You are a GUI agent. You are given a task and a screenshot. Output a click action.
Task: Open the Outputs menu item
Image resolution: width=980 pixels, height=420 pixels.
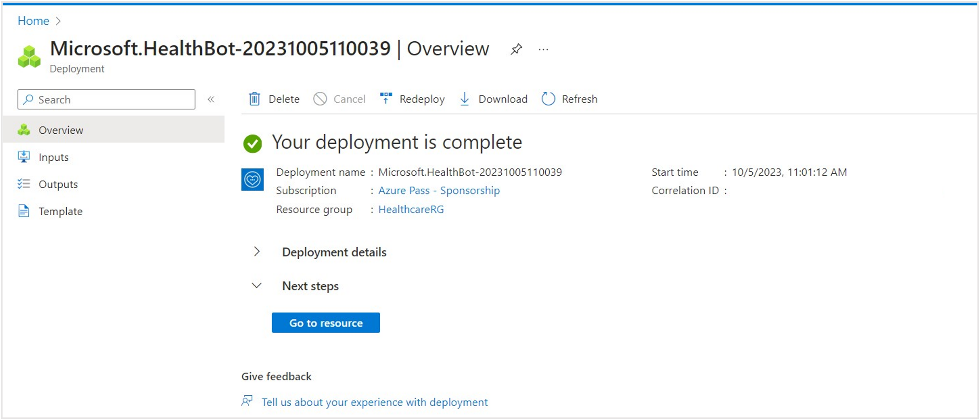click(114, 184)
